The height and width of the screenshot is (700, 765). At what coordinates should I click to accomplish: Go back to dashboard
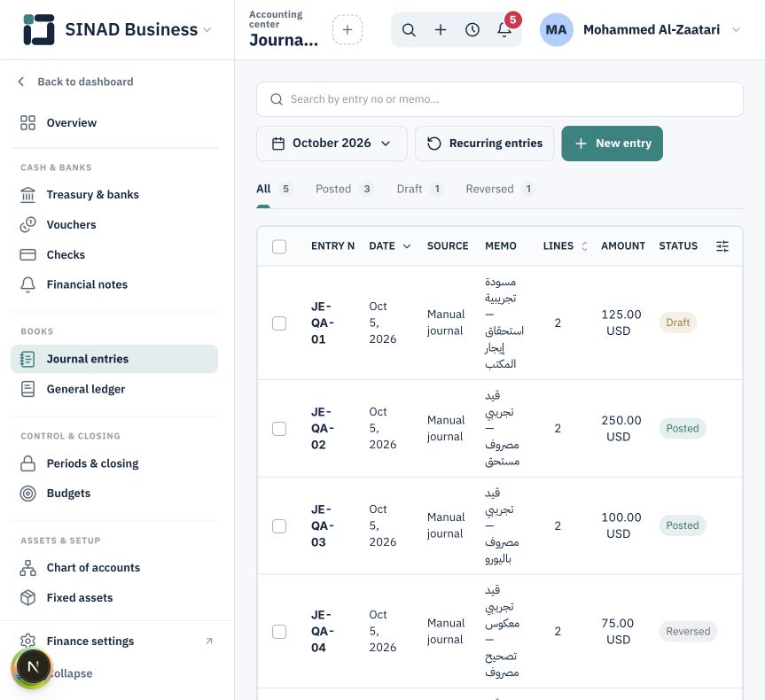point(75,82)
